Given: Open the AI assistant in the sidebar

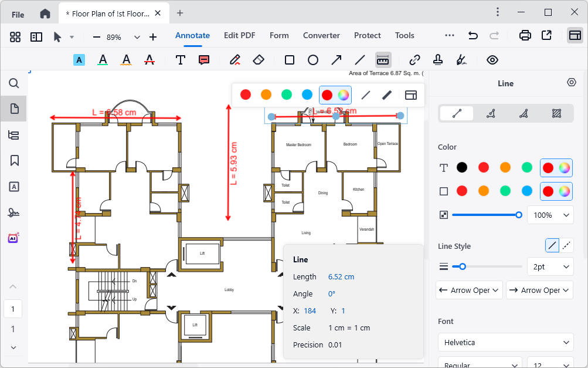Looking at the screenshot, I should click(x=13, y=238).
